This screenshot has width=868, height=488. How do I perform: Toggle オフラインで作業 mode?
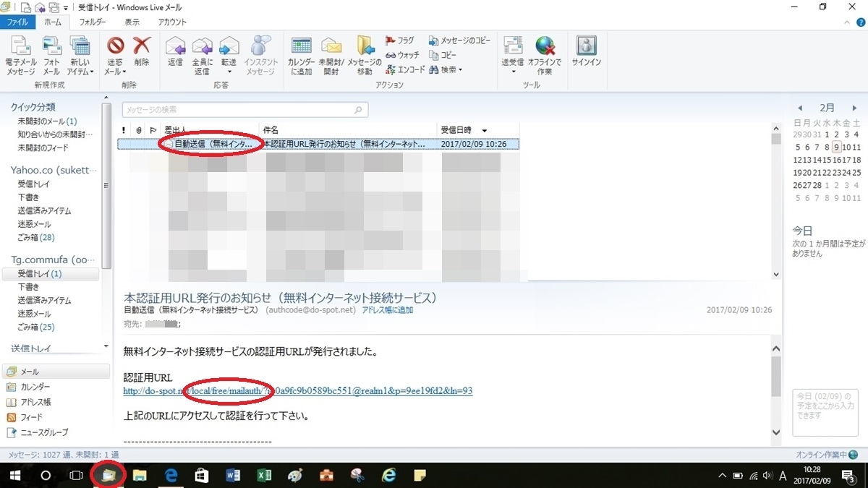tap(545, 56)
